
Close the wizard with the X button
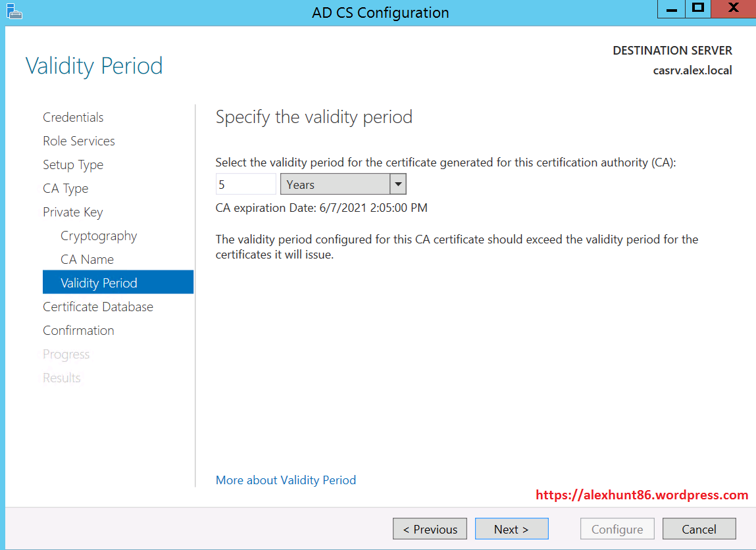pyautogui.click(x=733, y=9)
